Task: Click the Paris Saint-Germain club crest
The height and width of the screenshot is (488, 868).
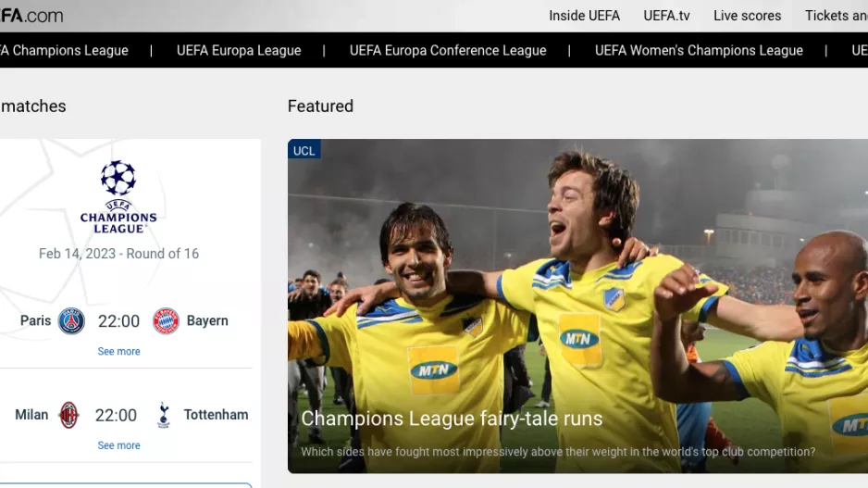Action: coord(71,320)
